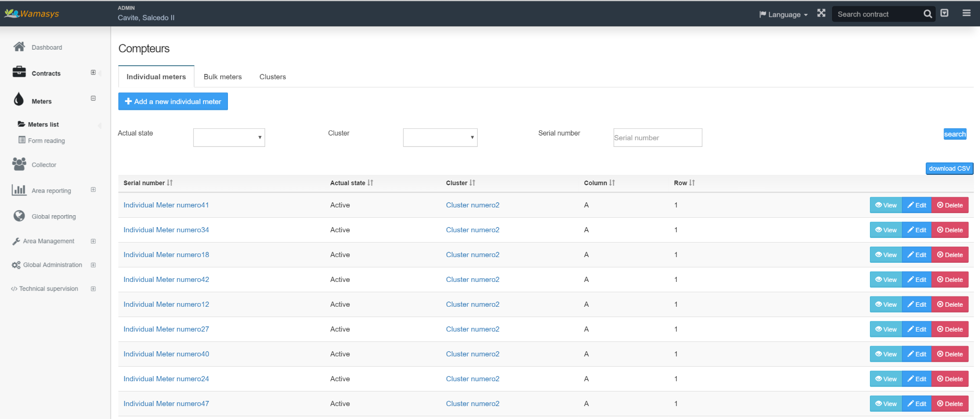This screenshot has width=980, height=419.
Task: Open the Actual state dropdown
Action: (x=229, y=138)
